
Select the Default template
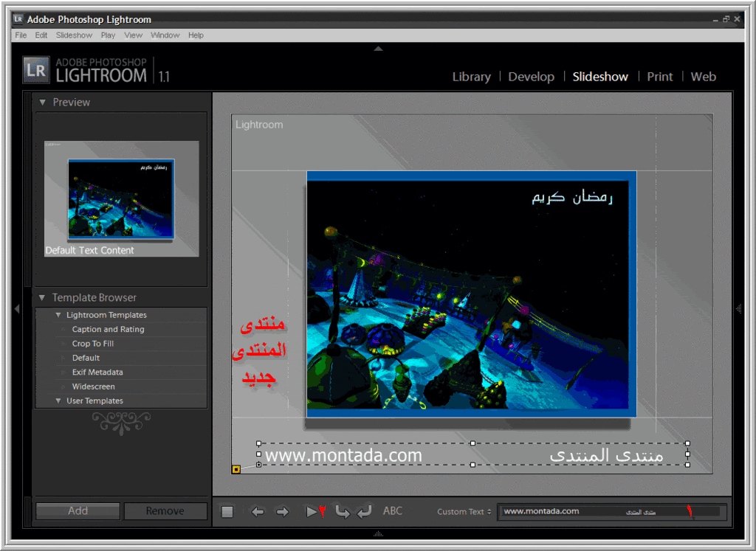point(86,358)
